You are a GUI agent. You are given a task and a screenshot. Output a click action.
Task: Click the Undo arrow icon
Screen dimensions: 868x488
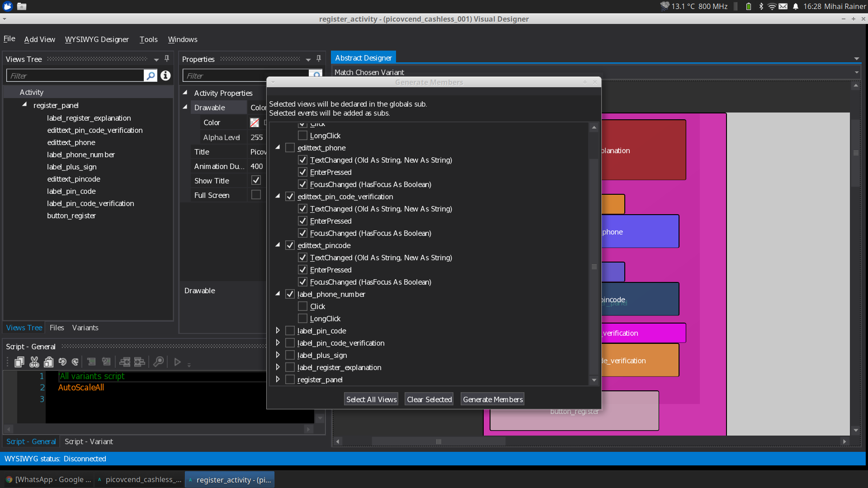(62, 362)
